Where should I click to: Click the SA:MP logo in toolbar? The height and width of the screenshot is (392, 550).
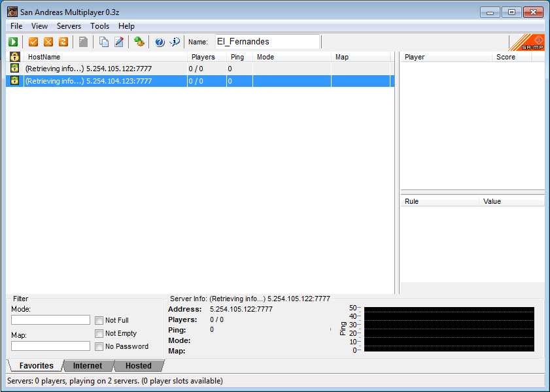coord(527,42)
